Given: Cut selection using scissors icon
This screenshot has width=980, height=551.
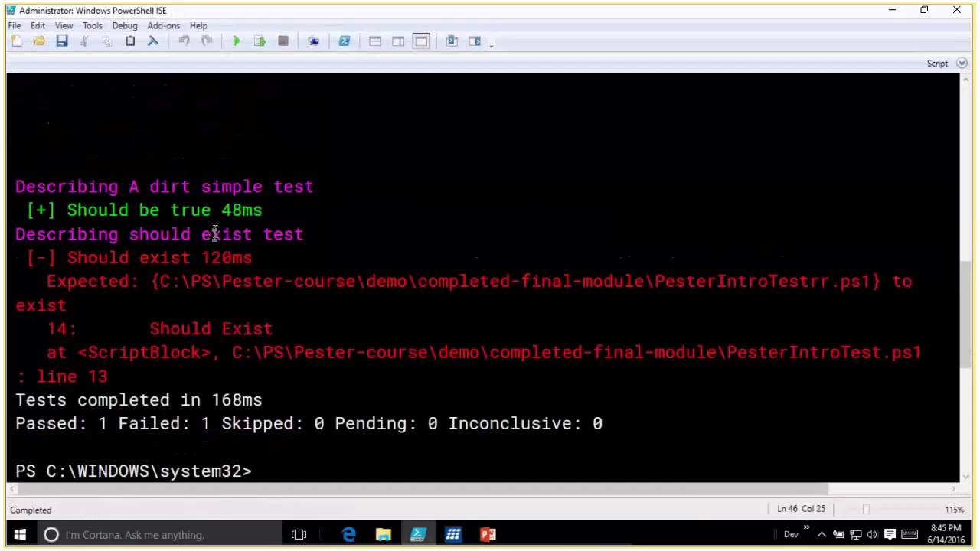Looking at the screenshot, I should point(84,41).
